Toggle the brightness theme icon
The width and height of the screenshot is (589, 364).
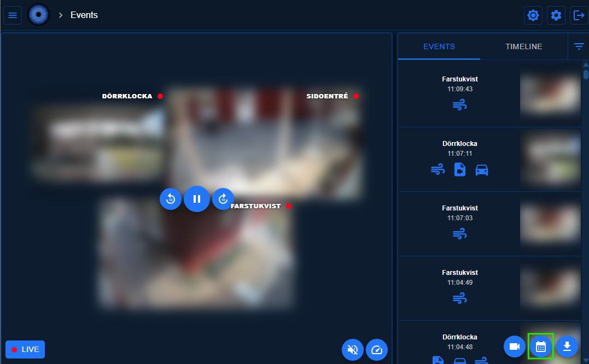tap(533, 15)
